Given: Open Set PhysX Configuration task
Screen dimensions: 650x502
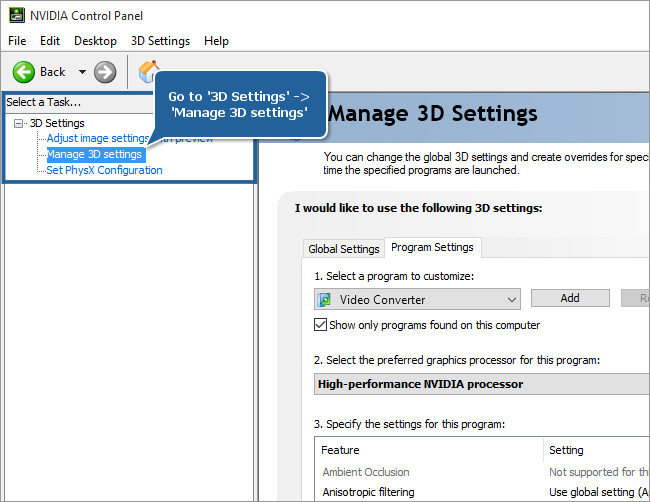Looking at the screenshot, I should click(x=104, y=170).
